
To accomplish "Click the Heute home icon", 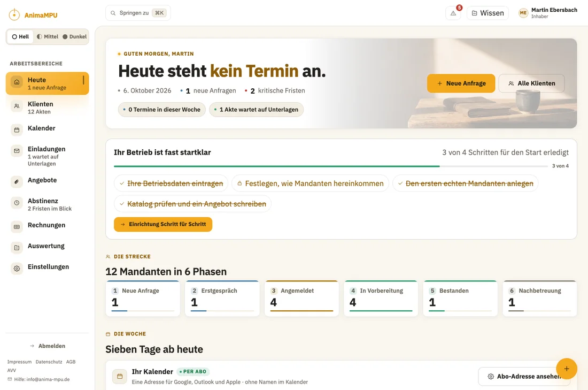I will (17, 82).
